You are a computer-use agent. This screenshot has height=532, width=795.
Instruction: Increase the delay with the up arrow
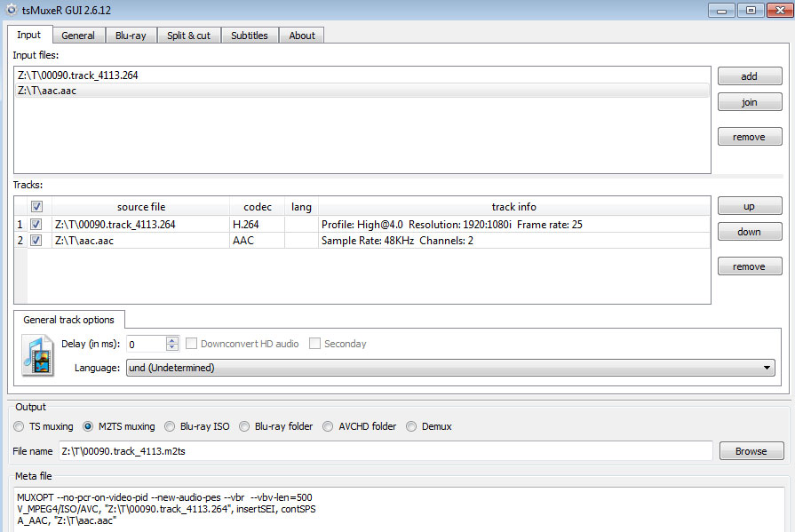tap(172, 340)
